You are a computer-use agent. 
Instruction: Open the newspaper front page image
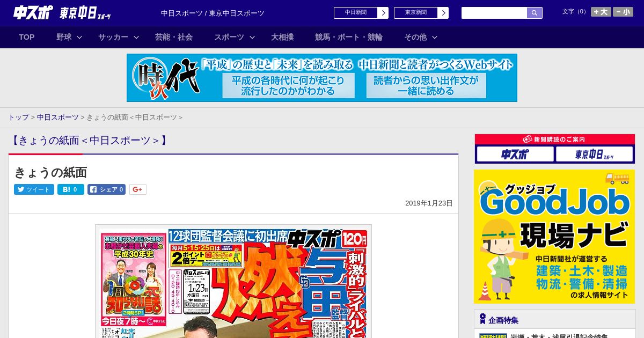pos(233,281)
